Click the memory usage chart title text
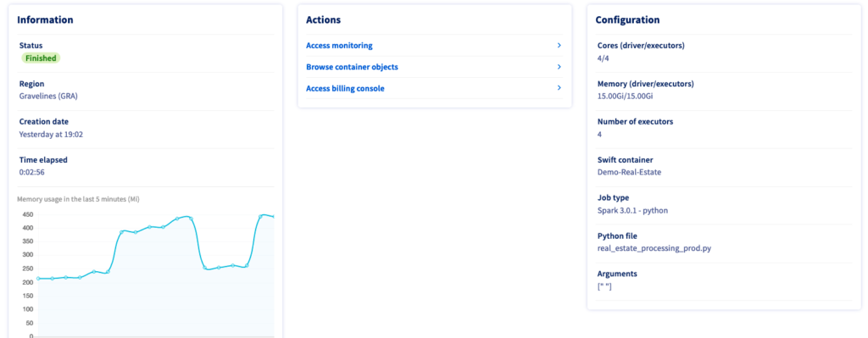 [x=78, y=199]
